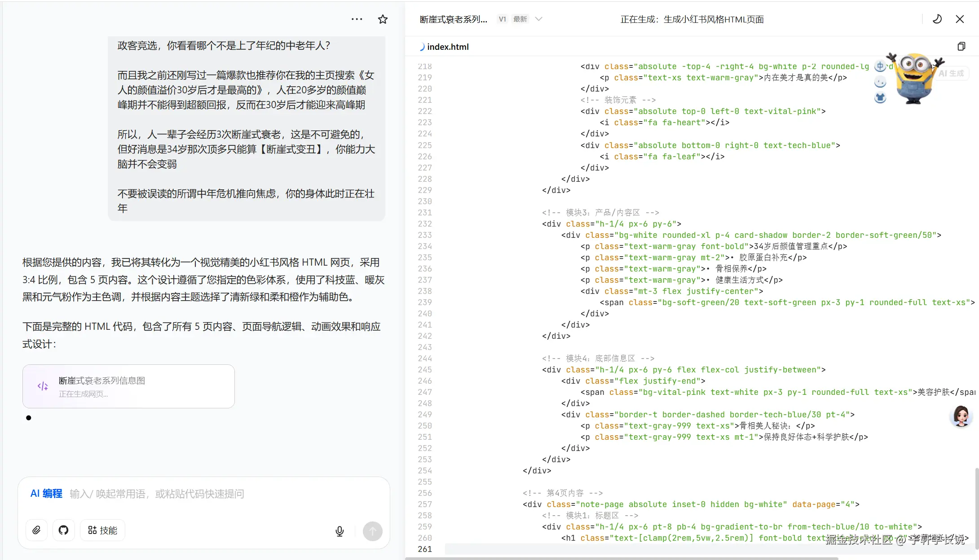Toggle dark mode moon icon
979x560 pixels.
click(x=937, y=19)
